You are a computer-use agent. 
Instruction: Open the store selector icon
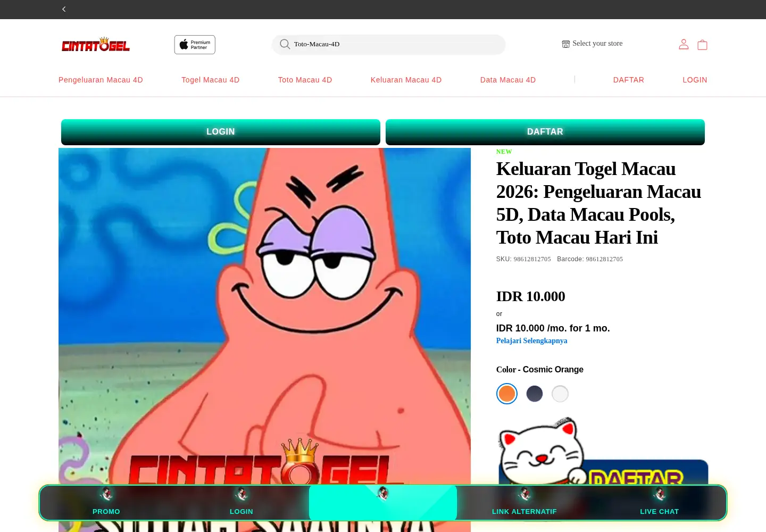pyautogui.click(x=566, y=44)
